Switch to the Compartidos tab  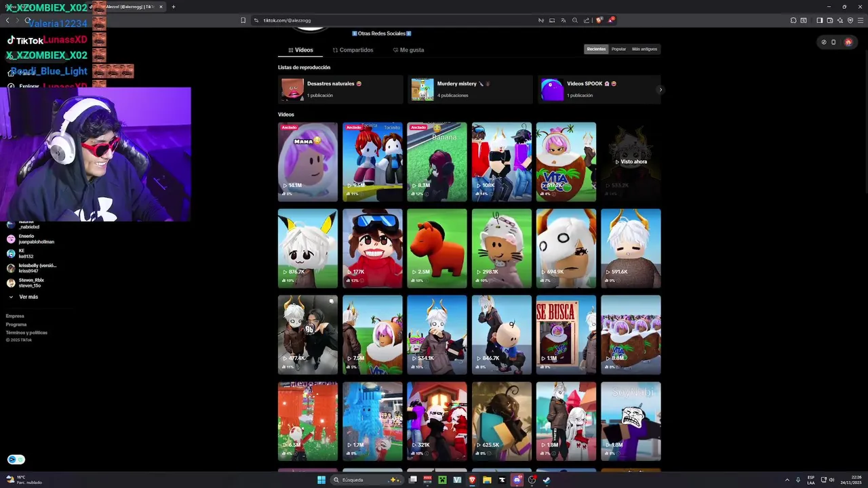(x=353, y=49)
